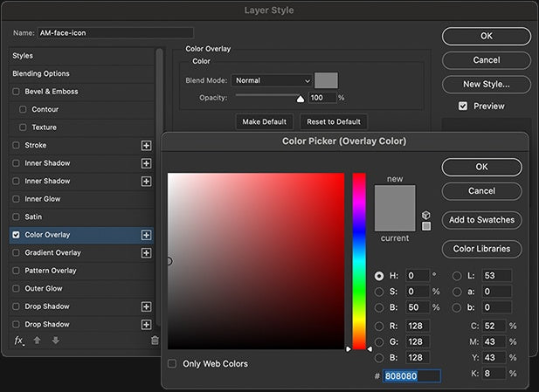Open the Styles section
This screenshot has height=392, width=539.
[82, 56]
